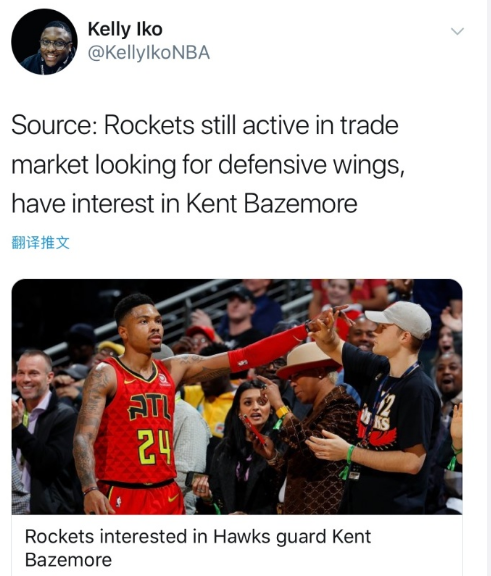The image size is (491, 576).
Task: Click the right-edge scrollbar strip
Action: [488, 288]
